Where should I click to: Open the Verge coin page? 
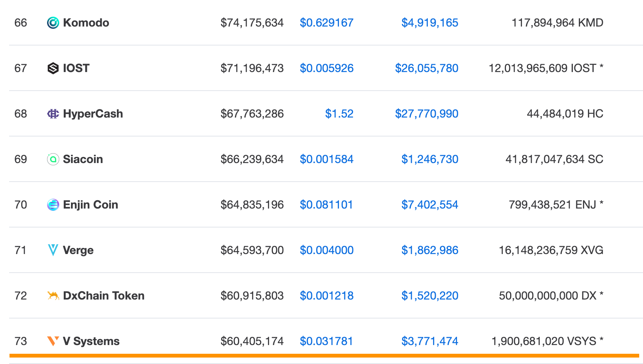point(78,250)
